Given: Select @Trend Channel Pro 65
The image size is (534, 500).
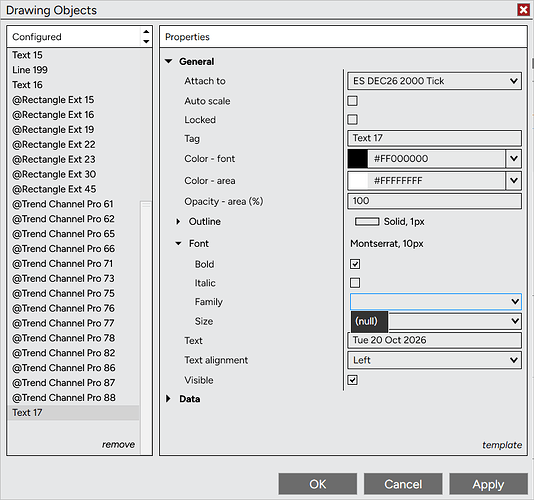Looking at the screenshot, I should point(73,234).
